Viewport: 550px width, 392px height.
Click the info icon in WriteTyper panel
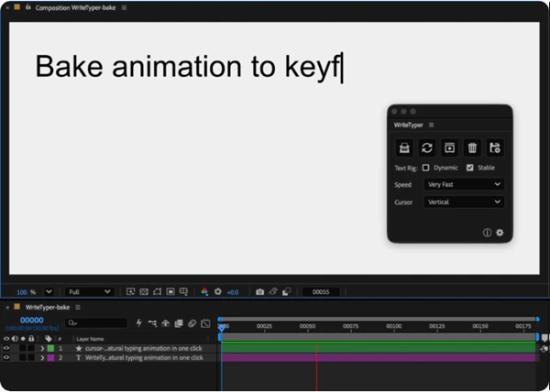point(487,233)
